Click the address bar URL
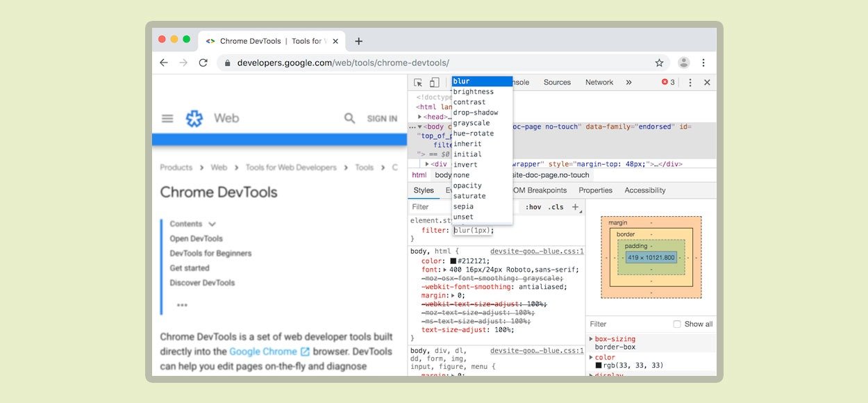Image resolution: width=868 pixels, height=403 pixels. [343, 63]
